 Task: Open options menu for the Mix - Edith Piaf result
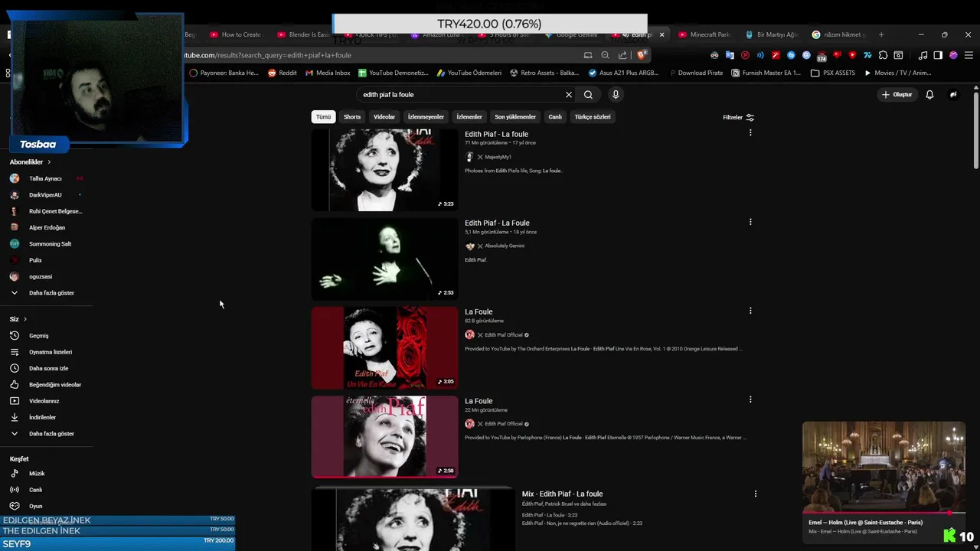click(756, 494)
